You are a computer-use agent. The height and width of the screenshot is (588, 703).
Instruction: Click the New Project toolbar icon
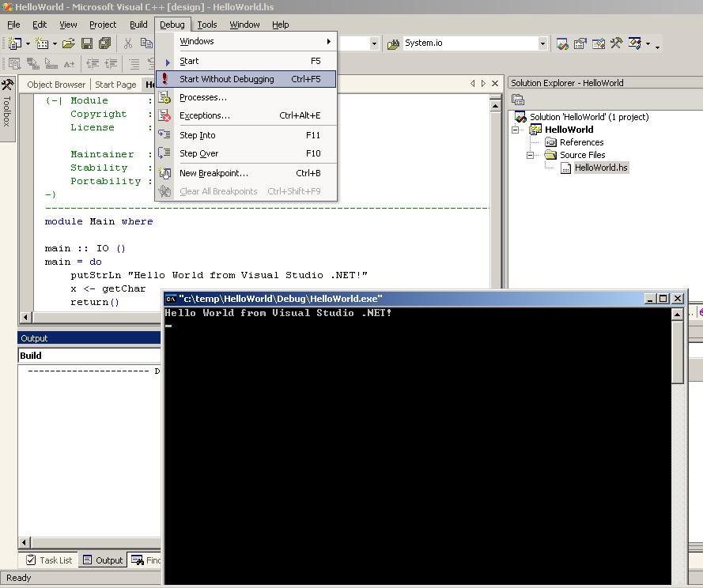pos(15,43)
